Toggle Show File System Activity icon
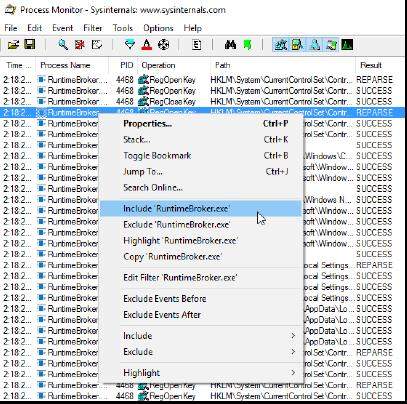Viewport: 407px width, 404px height. pyautogui.click(x=297, y=45)
